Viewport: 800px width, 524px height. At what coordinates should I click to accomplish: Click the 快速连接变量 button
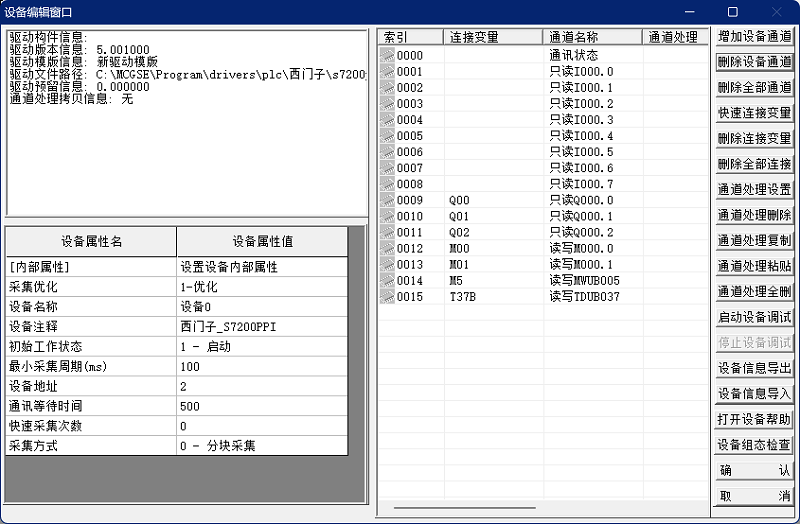[754, 113]
